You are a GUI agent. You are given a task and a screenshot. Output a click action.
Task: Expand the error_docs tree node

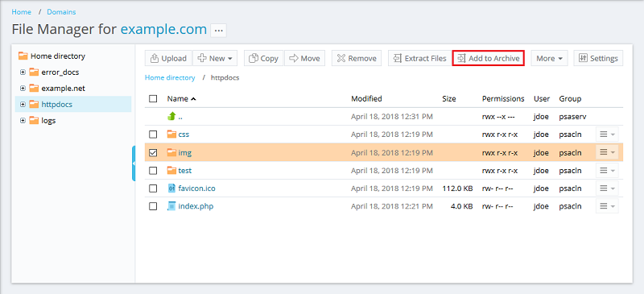coord(23,72)
